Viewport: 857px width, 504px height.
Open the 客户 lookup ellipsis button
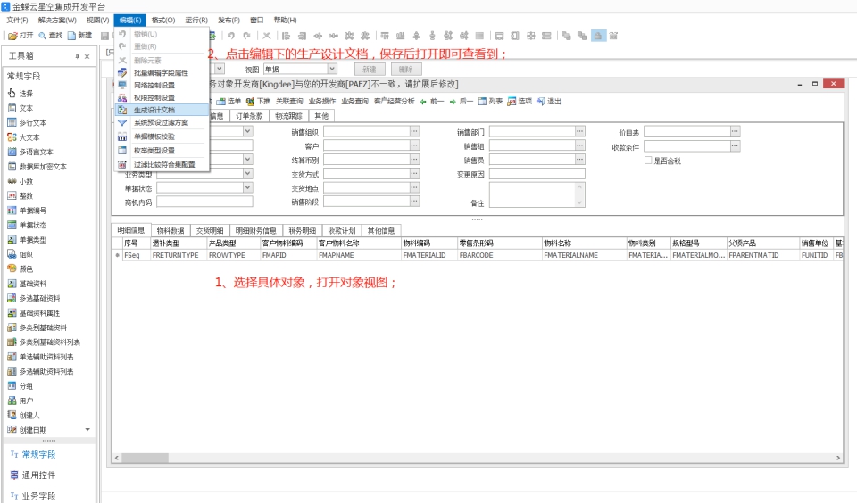[x=415, y=145]
